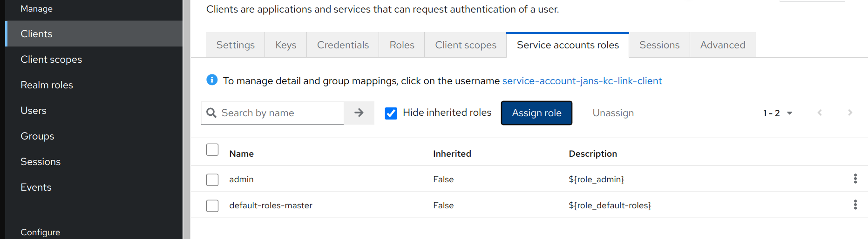Open kebab menu for admin role
This screenshot has width=868, height=239.
[x=855, y=179]
